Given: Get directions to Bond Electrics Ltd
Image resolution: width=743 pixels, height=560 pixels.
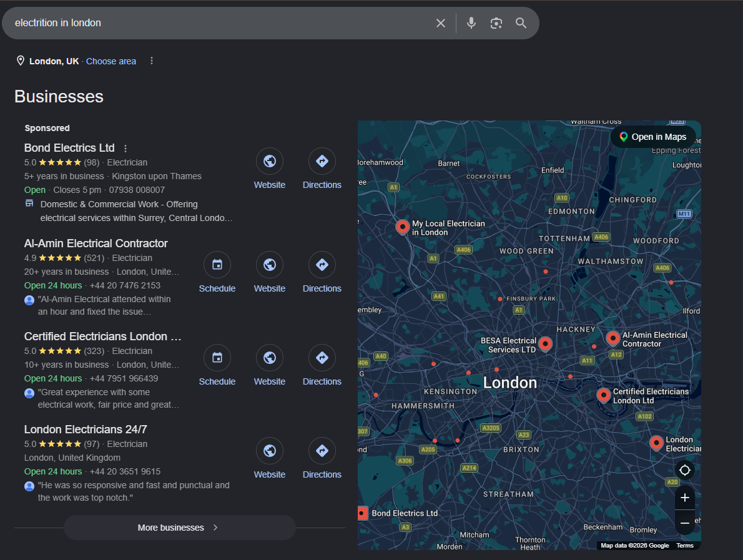Looking at the screenshot, I should 322,161.
